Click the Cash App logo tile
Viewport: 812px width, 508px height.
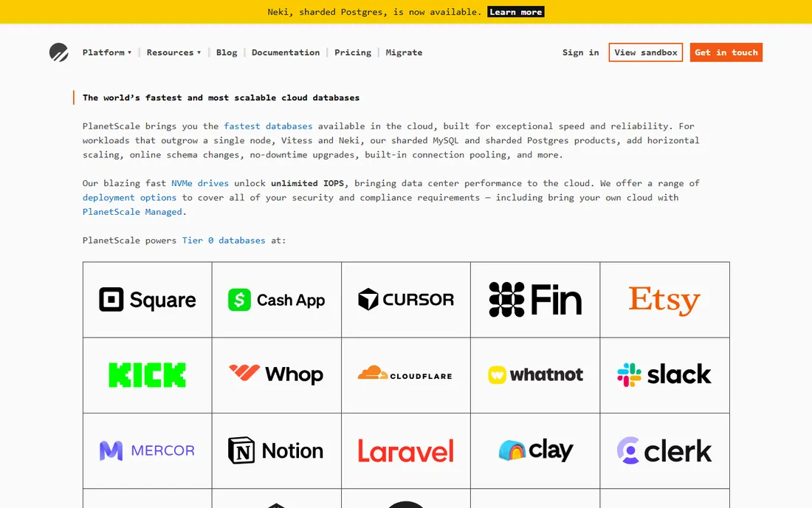click(x=277, y=300)
